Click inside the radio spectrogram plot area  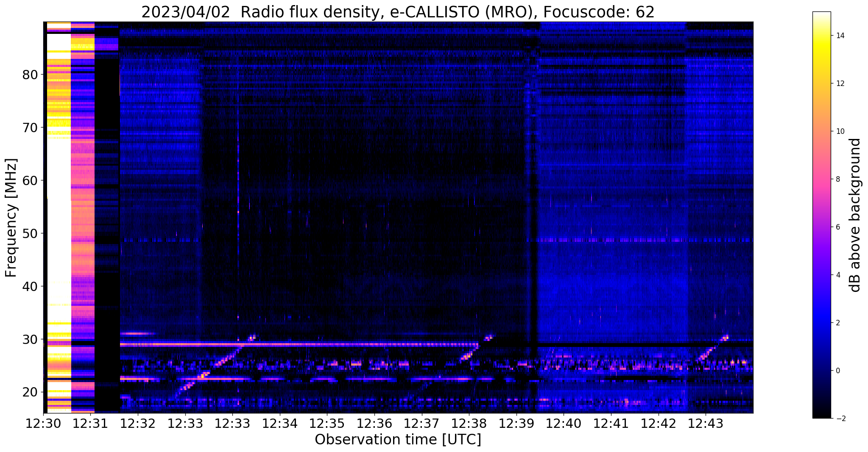(398, 217)
